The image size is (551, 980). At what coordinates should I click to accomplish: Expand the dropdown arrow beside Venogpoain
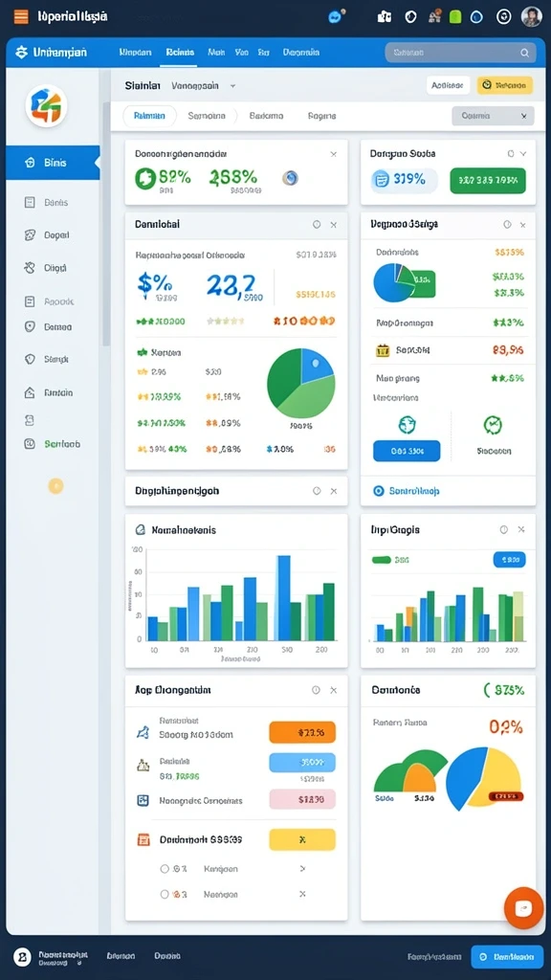(x=233, y=86)
